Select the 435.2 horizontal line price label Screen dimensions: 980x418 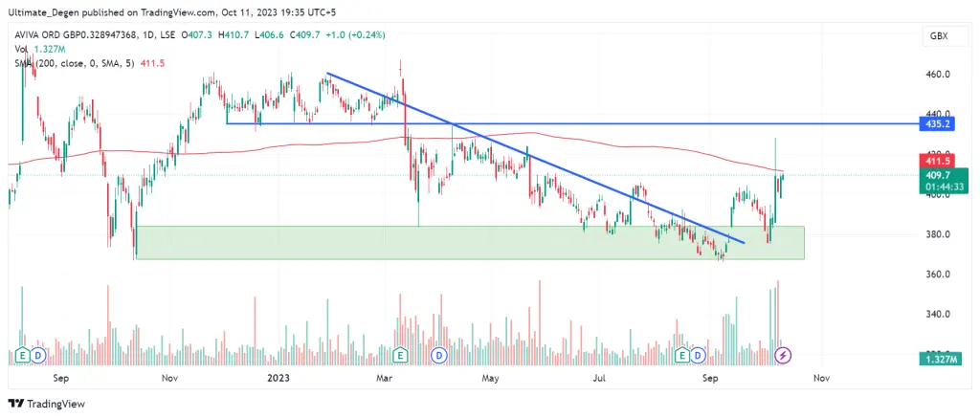[x=936, y=123]
